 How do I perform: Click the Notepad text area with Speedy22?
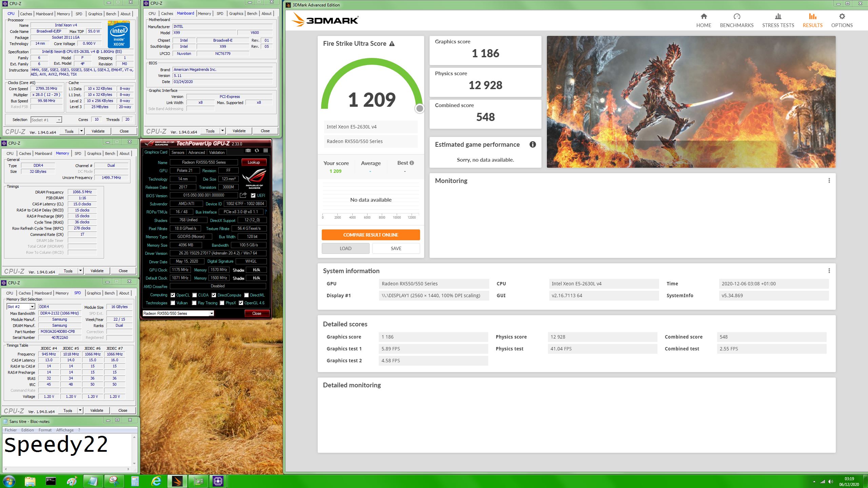pyautogui.click(x=67, y=450)
